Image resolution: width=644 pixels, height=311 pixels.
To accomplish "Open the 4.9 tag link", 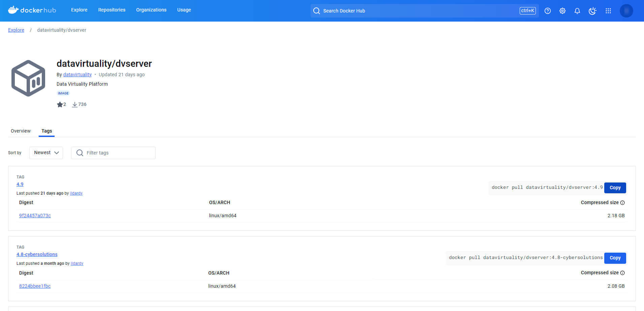I will pyautogui.click(x=20, y=184).
